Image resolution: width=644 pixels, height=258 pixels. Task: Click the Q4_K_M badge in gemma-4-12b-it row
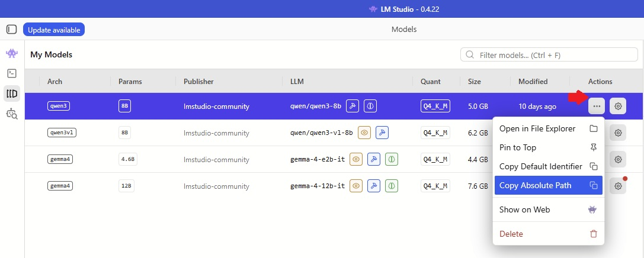coord(435,186)
